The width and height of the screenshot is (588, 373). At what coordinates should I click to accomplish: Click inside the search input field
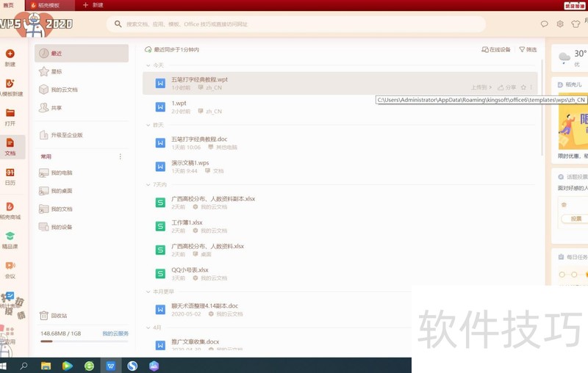(296, 24)
